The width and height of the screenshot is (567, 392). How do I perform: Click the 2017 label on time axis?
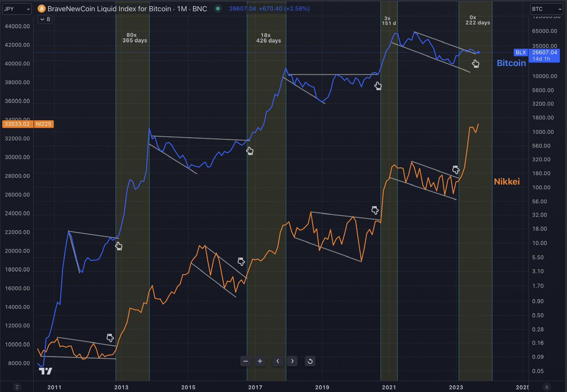[256, 387]
